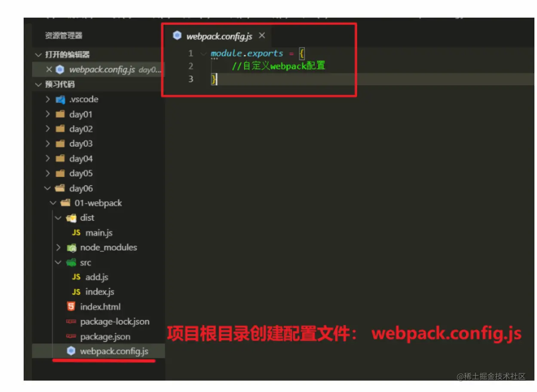537x392 pixels.
Task: Select webpack.config.js in the file tree
Action: [99, 352]
